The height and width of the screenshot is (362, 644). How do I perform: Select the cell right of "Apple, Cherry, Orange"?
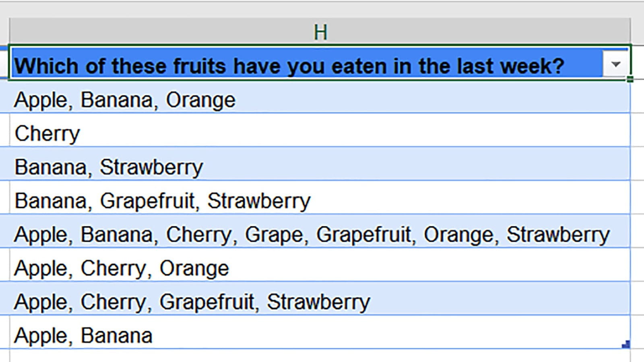pyautogui.click(x=638, y=268)
